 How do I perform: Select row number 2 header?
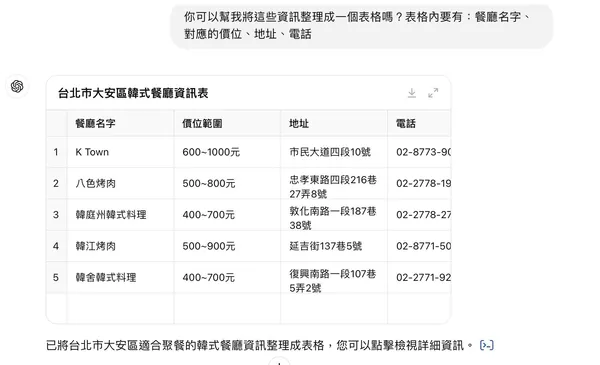[56, 183]
